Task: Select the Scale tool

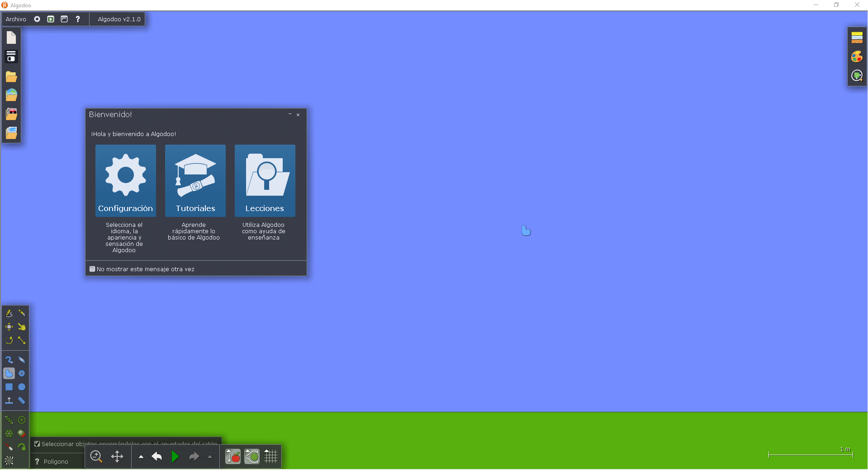Action: pyautogui.click(x=22, y=340)
